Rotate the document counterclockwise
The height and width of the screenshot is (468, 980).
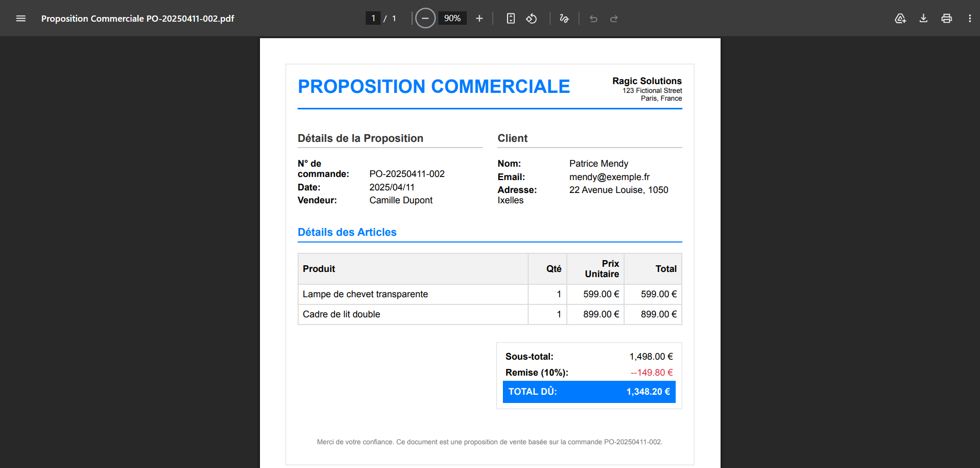tap(531, 19)
